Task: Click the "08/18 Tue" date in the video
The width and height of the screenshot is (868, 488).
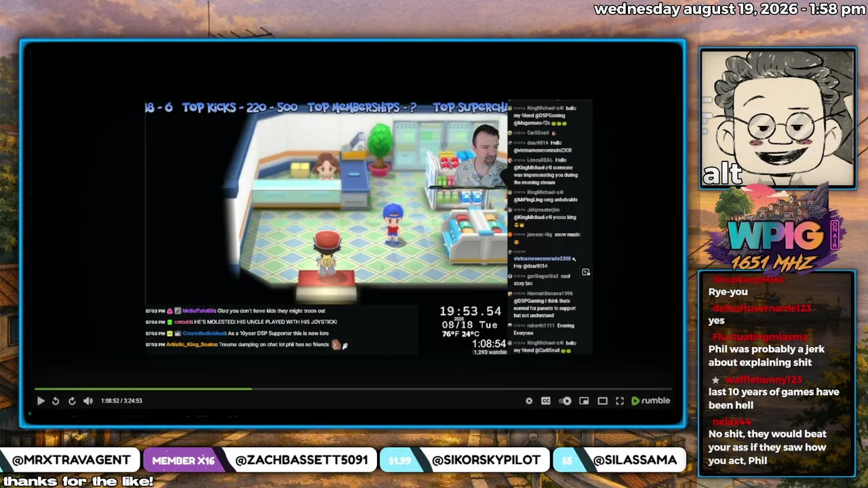Action: click(470, 325)
